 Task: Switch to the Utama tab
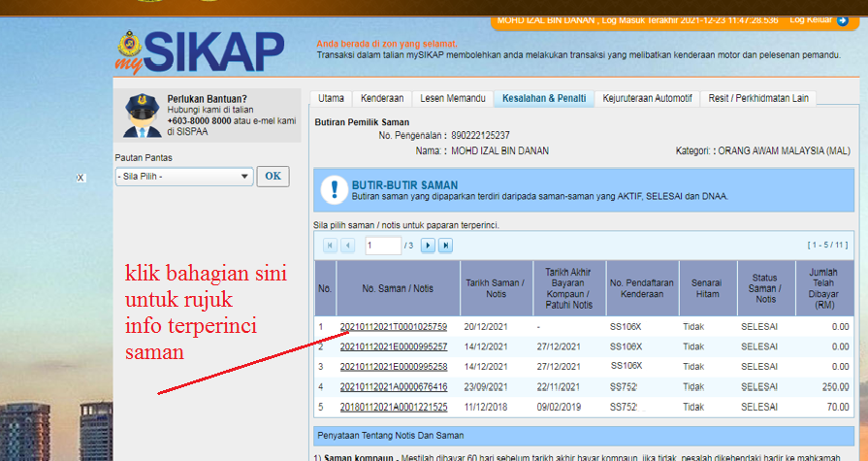click(331, 99)
